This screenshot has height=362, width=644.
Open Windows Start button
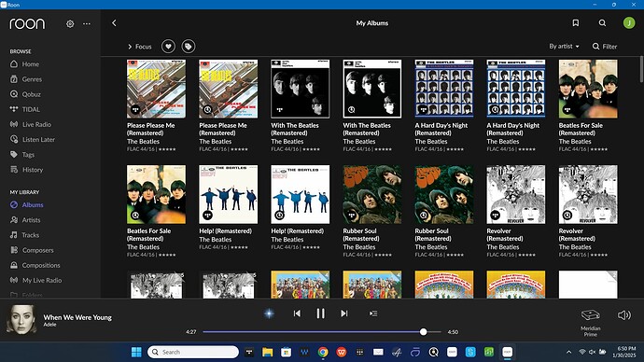(136, 352)
